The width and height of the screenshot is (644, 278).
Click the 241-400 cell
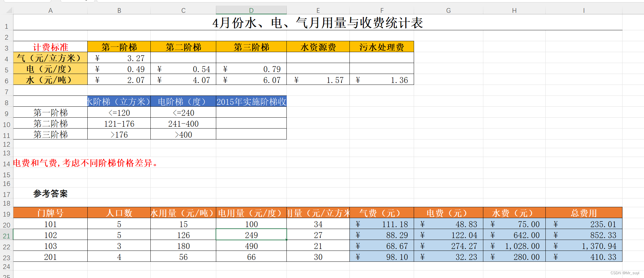[x=183, y=124]
